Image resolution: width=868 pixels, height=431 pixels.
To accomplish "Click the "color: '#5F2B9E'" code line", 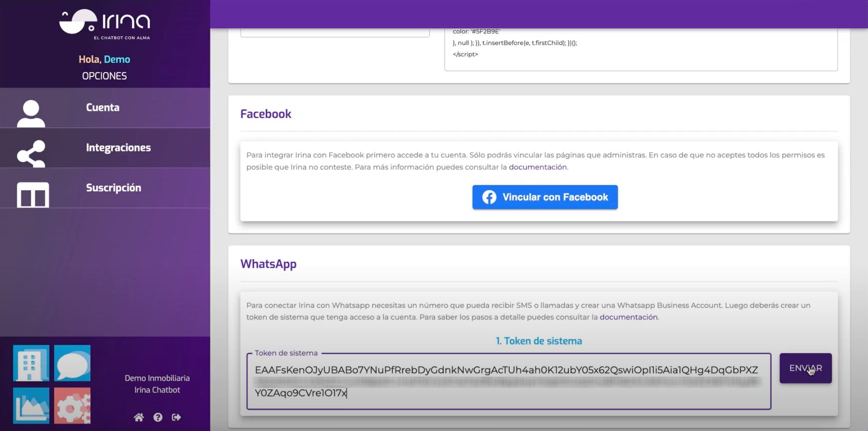I will (476, 31).
